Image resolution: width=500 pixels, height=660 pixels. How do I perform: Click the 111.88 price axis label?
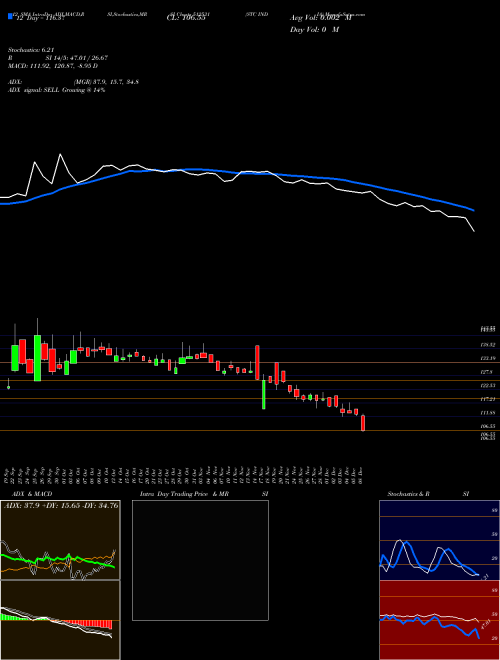pos(489,412)
